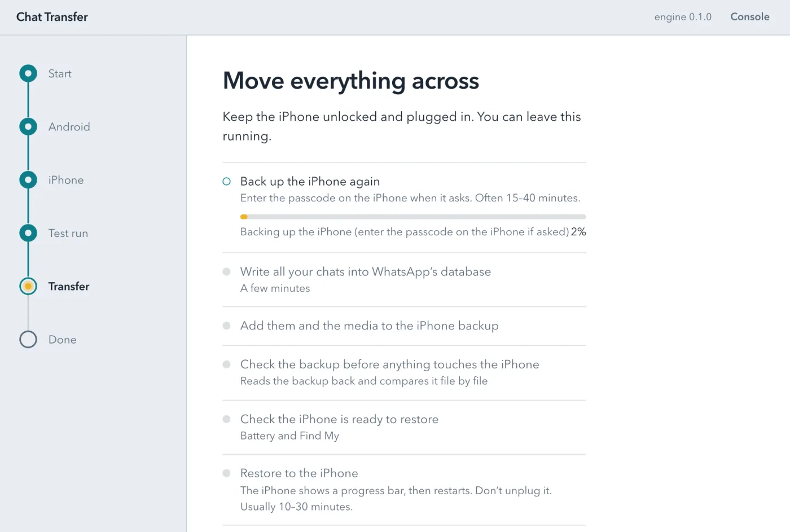Image resolution: width=790 pixels, height=532 pixels.
Task: Select the Done step label
Action: (63, 340)
